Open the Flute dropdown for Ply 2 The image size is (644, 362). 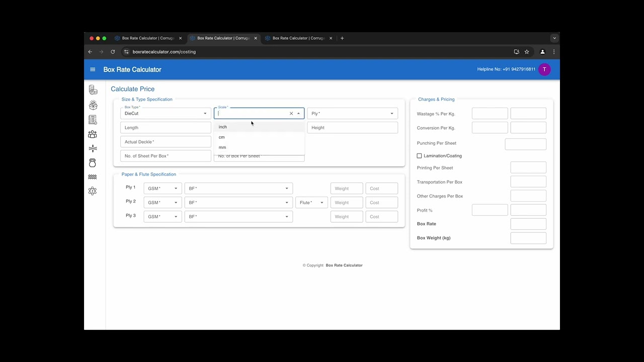(311, 203)
